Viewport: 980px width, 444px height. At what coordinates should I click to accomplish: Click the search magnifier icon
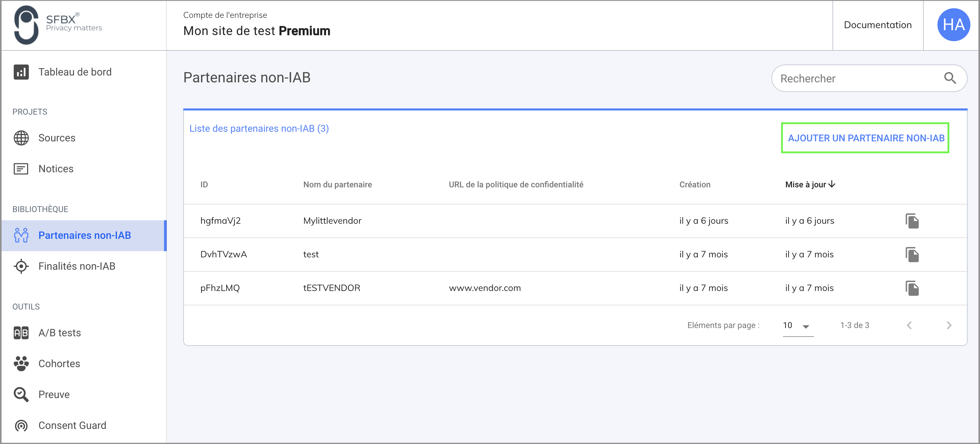click(949, 78)
